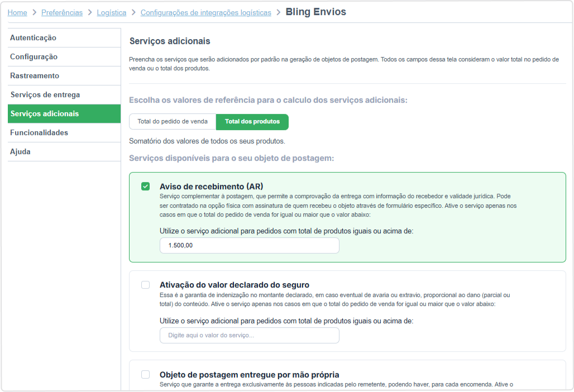
Task: Click Somatório dos valores de todos os seus produtos text
Action: coord(207,141)
